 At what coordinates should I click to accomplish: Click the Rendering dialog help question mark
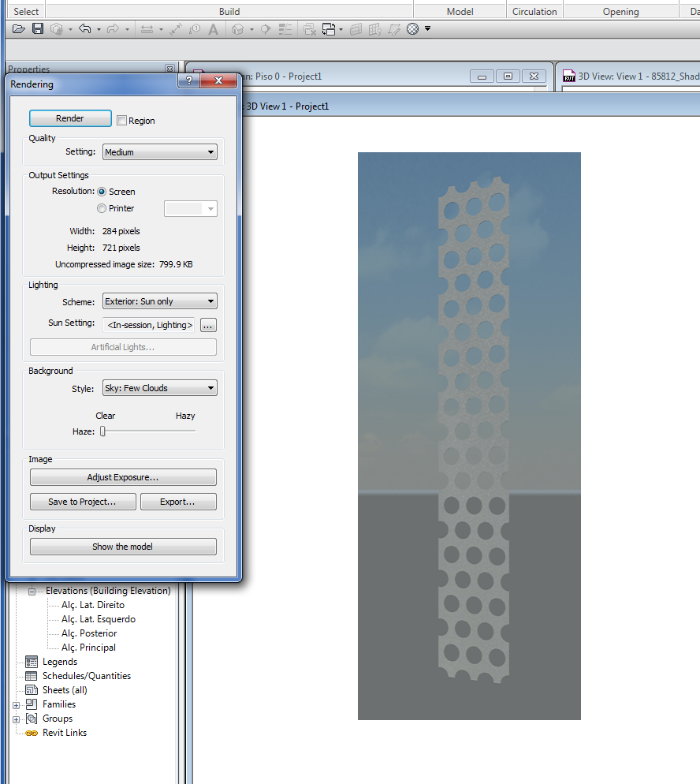(x=189, y=80)
